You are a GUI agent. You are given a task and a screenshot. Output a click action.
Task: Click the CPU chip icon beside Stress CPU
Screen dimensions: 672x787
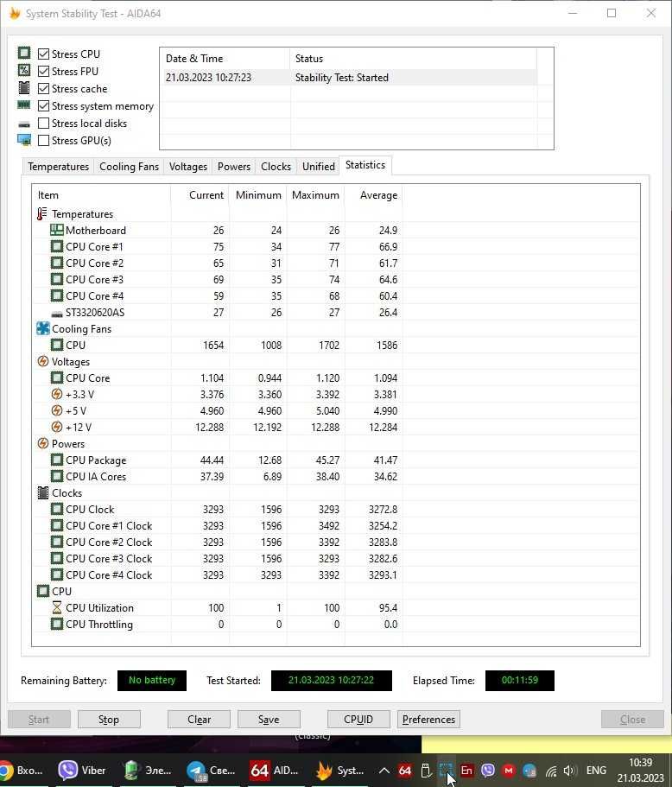[x=24, y=53]
